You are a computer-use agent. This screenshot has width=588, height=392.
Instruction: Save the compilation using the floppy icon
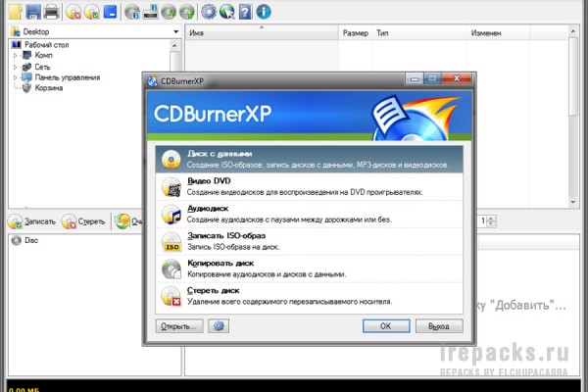click(x=33, y=12)
